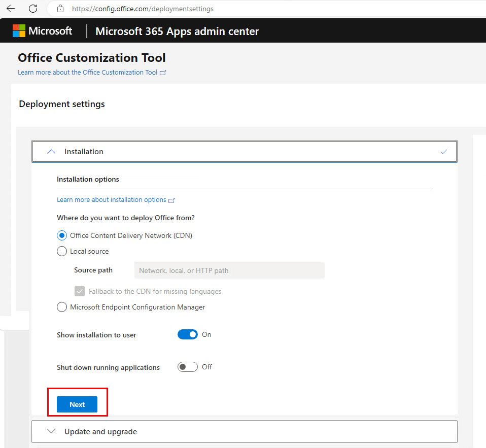Screen dimensions: 486x448
Task: Open Learn more about installation options
Action: click(x=112, y=199)
